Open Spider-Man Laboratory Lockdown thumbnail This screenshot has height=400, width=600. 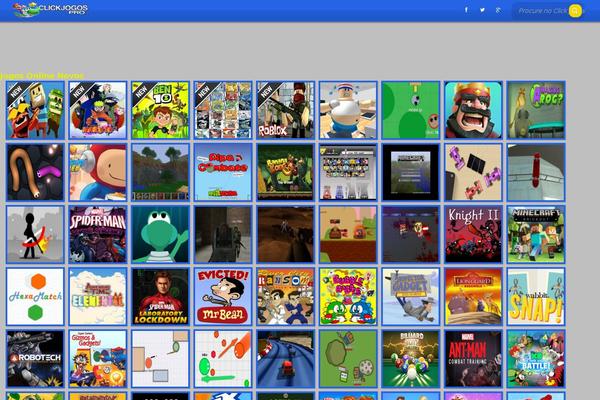click(x=160, y=297)
